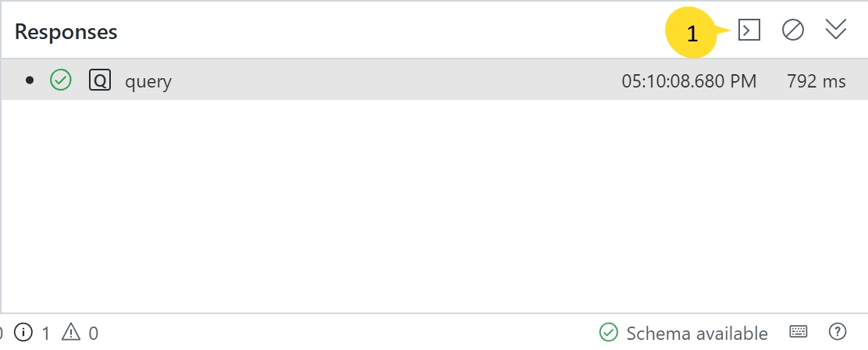Click the warning triangle icon in status bar

(71, 332)
